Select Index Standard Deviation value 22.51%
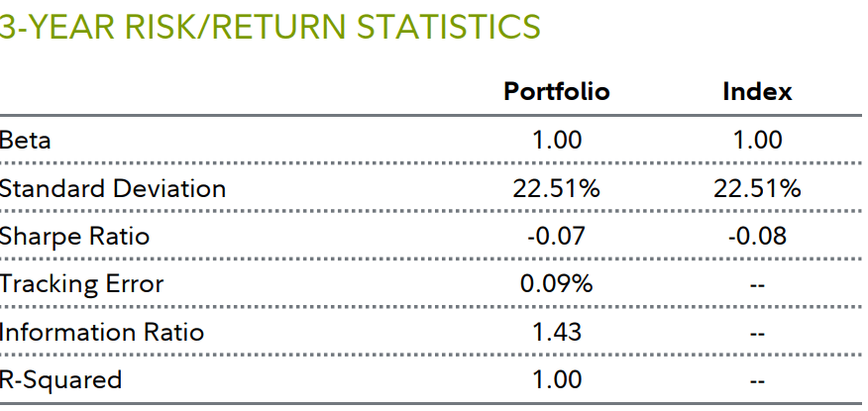868x411 pixels. (x=757, y=188)
